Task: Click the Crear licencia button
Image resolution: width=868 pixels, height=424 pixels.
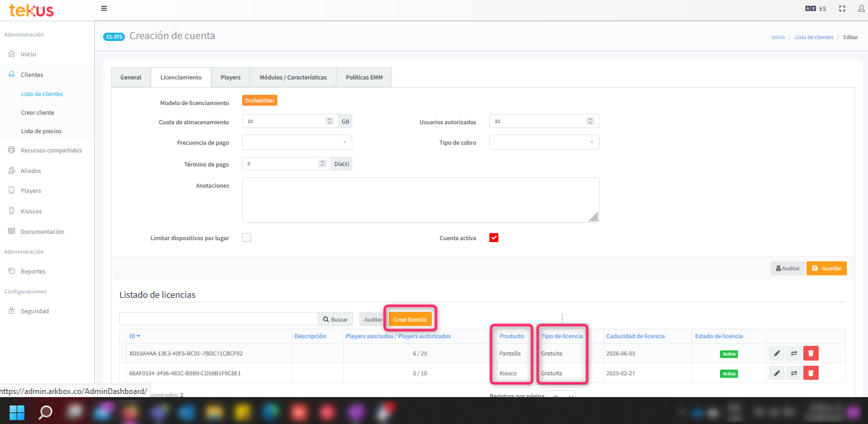Action: click(410, 319)
